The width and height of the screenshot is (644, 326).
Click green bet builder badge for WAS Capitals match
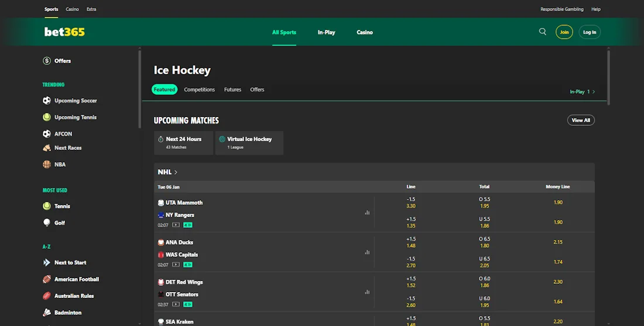click(188, 265)
